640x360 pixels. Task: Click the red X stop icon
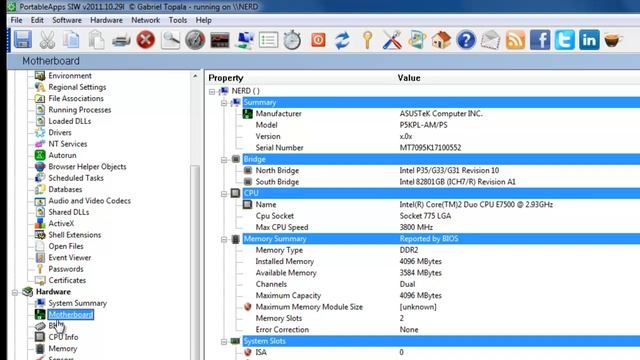(146, 40)
